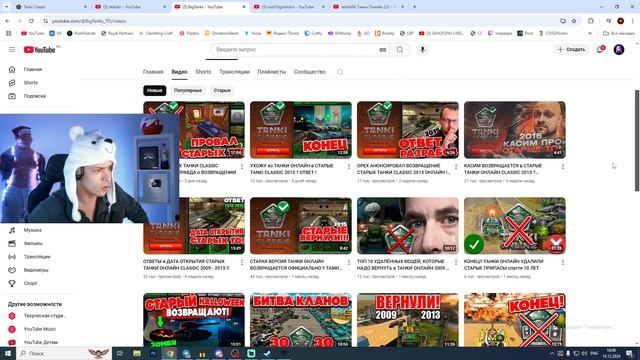Click the address bar URL
This screenshot has width=640, height=360.
(89, 21)
